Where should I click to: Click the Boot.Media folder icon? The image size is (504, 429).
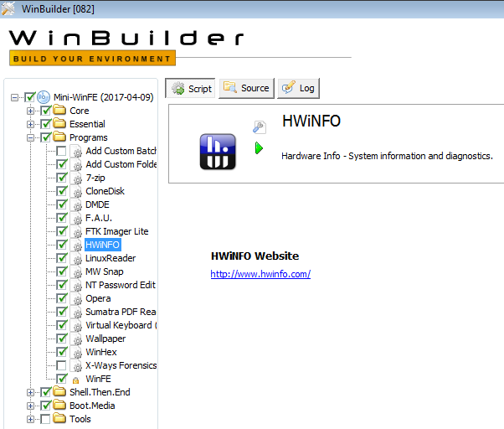point(59,406)
